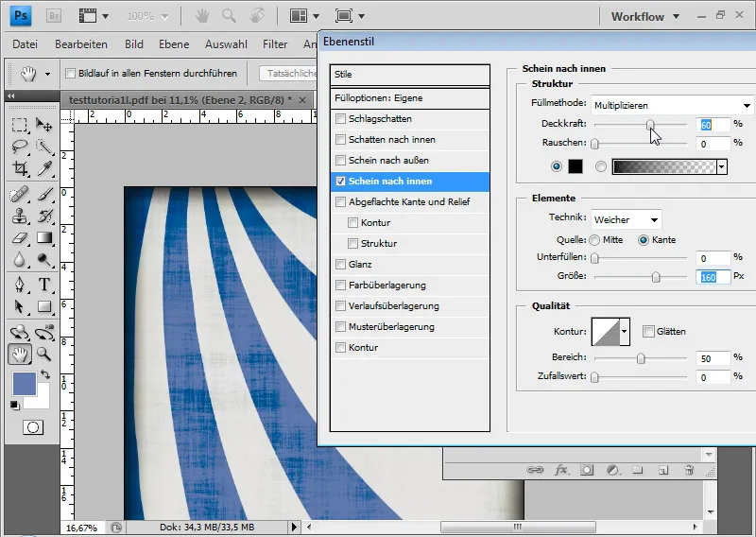Screen dimensions: 756x537
Task: Select Fülloptionen: Eigene entry
Action: 410,98
